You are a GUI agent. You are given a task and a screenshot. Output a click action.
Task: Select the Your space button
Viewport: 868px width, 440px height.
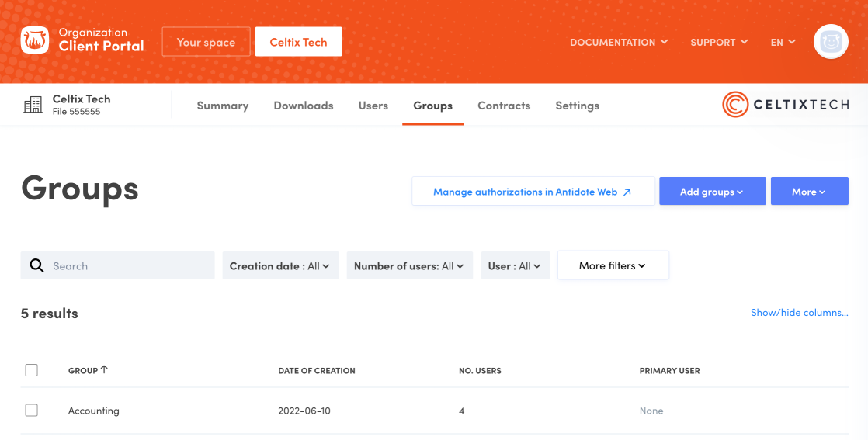pos(206,42)
